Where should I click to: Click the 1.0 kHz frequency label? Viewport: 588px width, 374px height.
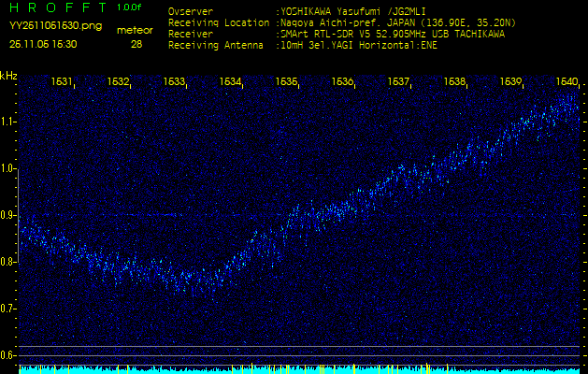coord(7,169)
